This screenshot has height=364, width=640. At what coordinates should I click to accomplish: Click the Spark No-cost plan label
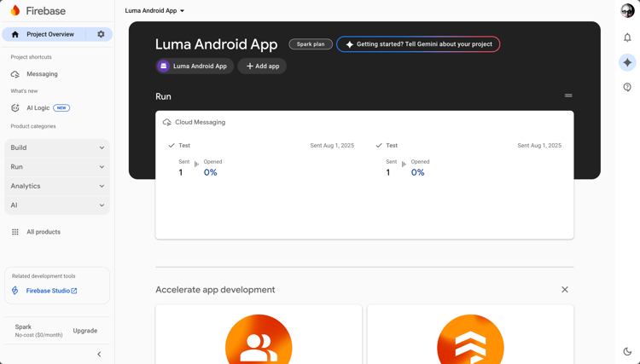pyautogui.click(x=38, y=331)
